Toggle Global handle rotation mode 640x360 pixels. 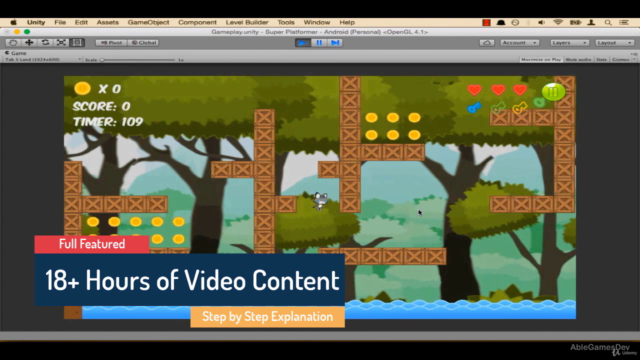tap(143, 42)
